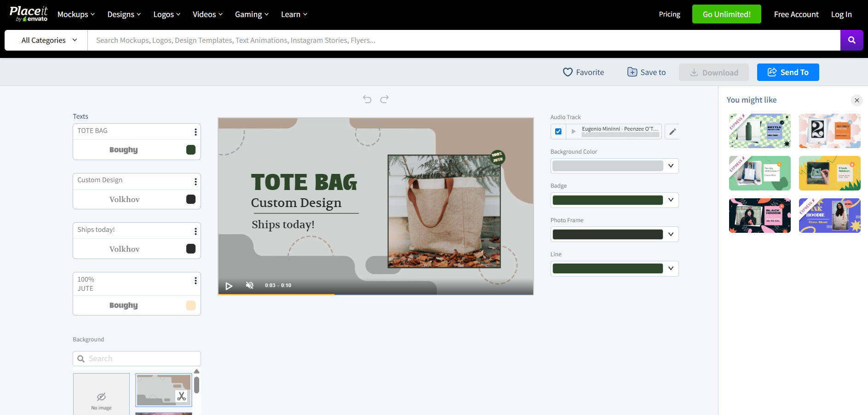Open the Background Color dropdown
This screenshot has height=415, width=868.
tap(671, 166)
